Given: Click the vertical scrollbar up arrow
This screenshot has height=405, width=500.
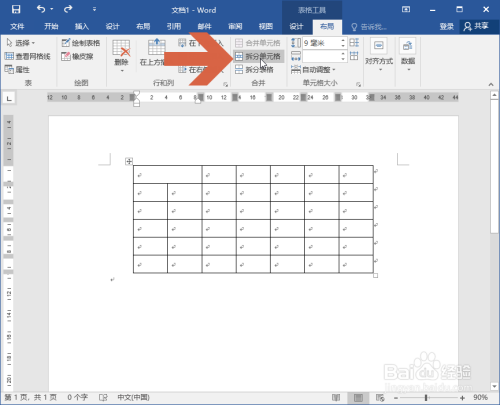Looking at the screenshot, I should [494, 95].
